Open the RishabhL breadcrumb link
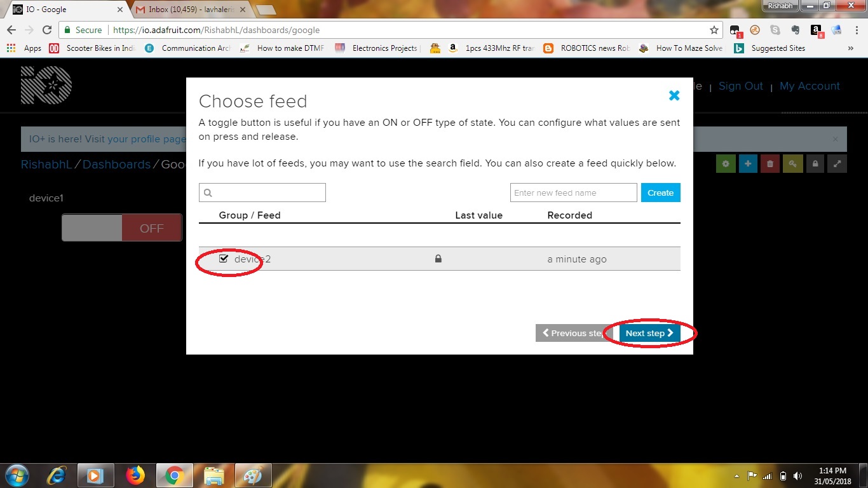 (x=46, y=165)
